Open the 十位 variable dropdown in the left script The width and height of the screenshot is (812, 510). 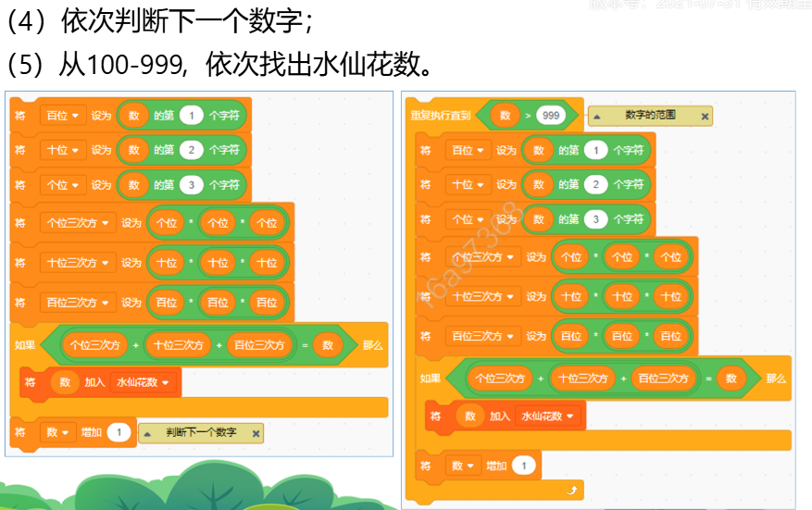[x=62, y=150]
